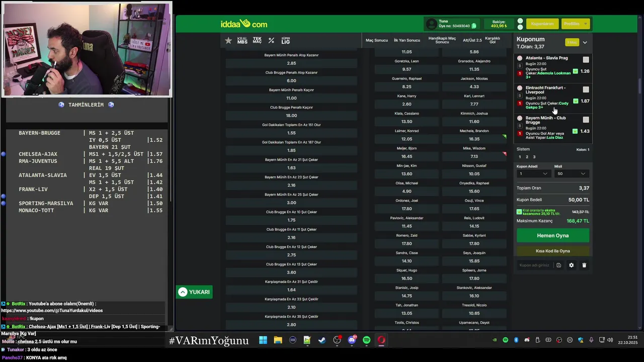Viewport: 644px width, 362px height.
Task: Select system option 1
Action: point(520,157)
